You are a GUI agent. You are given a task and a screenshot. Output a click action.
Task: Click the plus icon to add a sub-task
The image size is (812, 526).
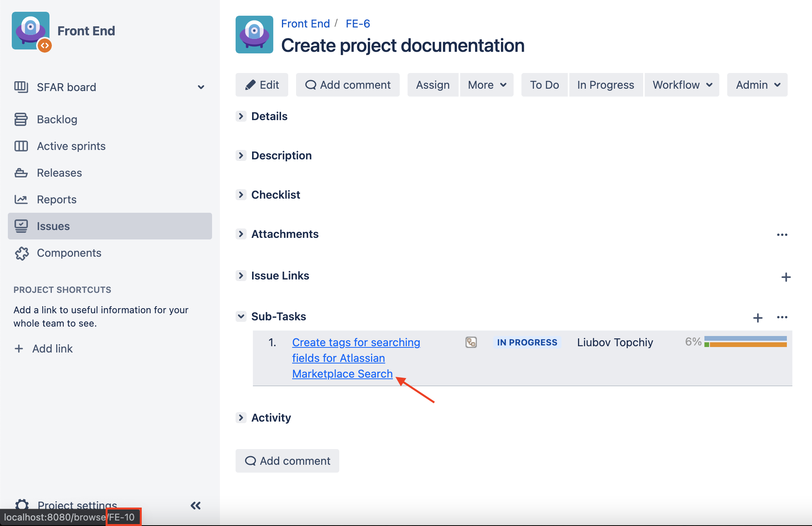click(758, 318)
